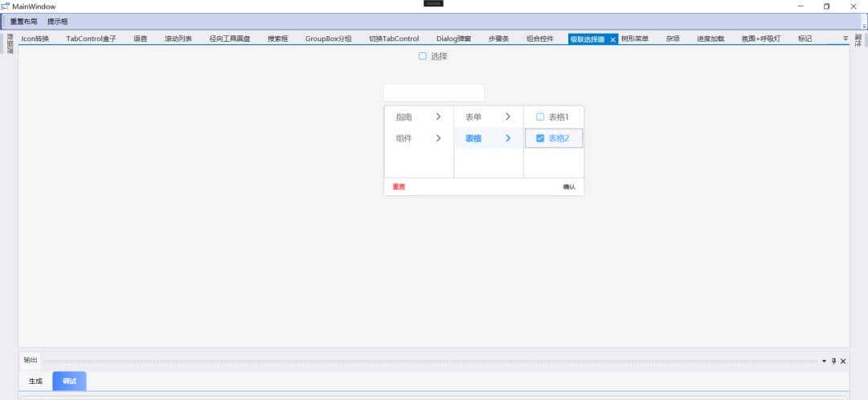
Task: Expand the highlighted 表格 item chevron
Action: 508,138
